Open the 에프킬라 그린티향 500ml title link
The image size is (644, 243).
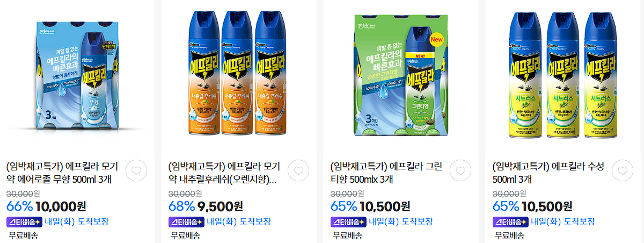386,173
